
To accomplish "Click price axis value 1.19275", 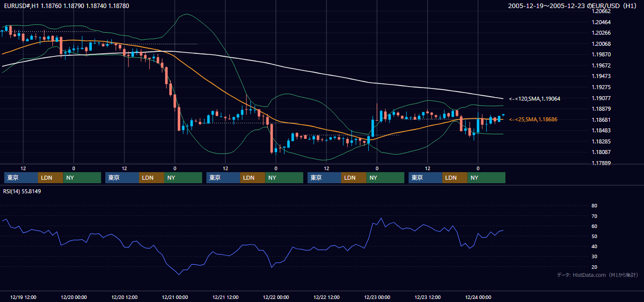I will [x=601, y=87].
